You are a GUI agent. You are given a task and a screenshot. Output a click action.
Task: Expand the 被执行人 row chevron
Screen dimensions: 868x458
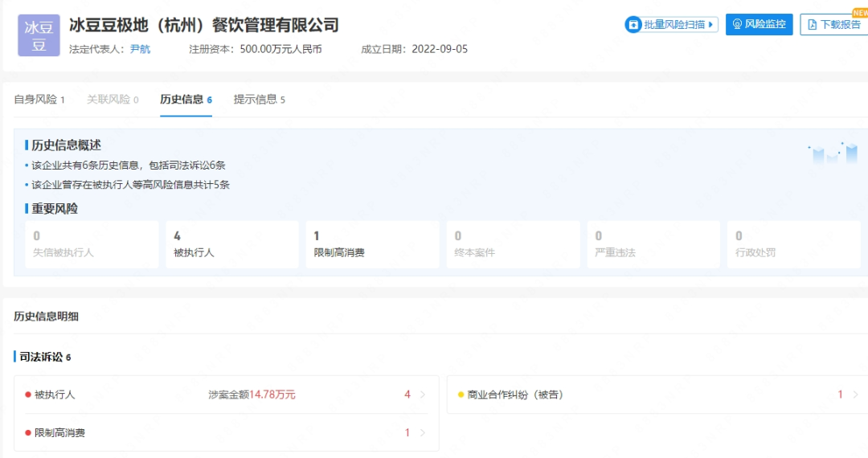(423, 395)
